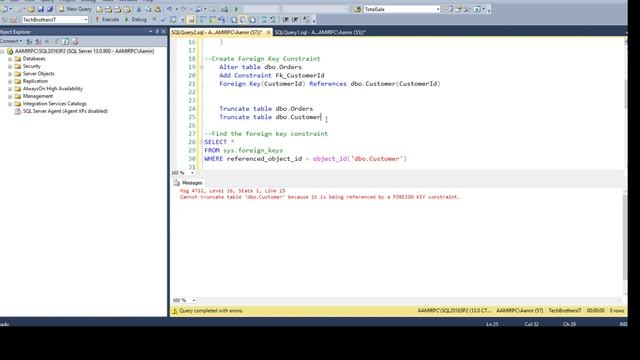Click the Cancel Executing Query icon
640x360 pixels.
[154, 19]
